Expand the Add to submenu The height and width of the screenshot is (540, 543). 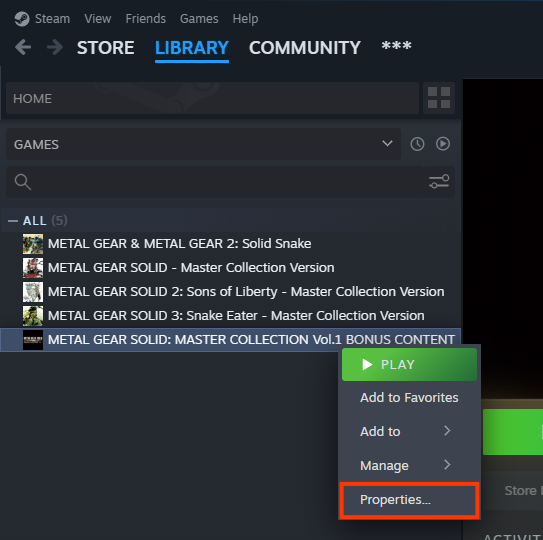409,432
